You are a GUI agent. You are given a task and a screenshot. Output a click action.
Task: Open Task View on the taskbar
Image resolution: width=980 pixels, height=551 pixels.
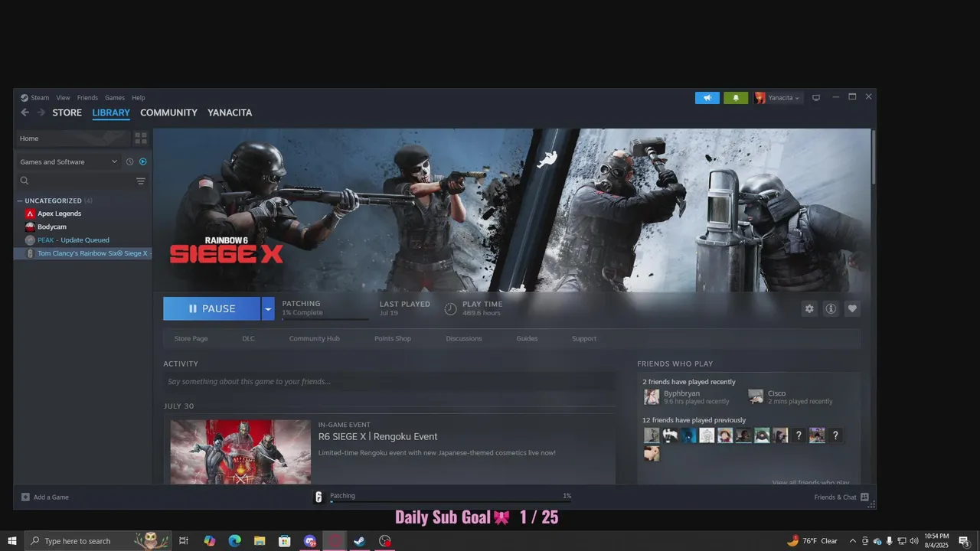click(184, 541)
